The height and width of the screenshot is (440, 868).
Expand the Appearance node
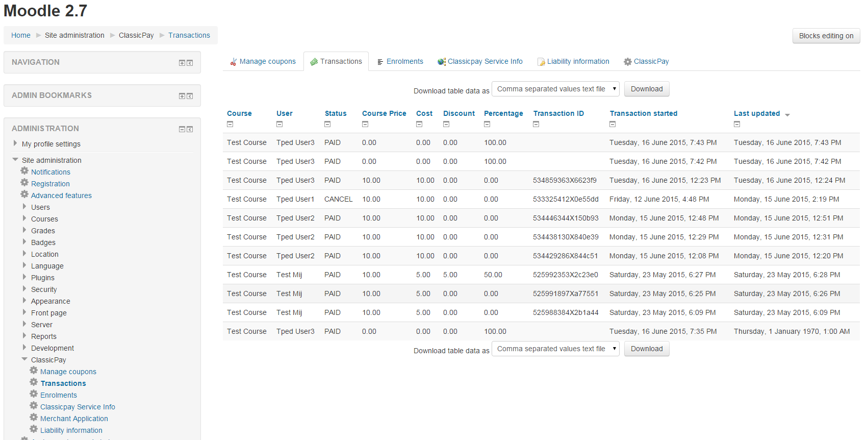tap(24, 301)
